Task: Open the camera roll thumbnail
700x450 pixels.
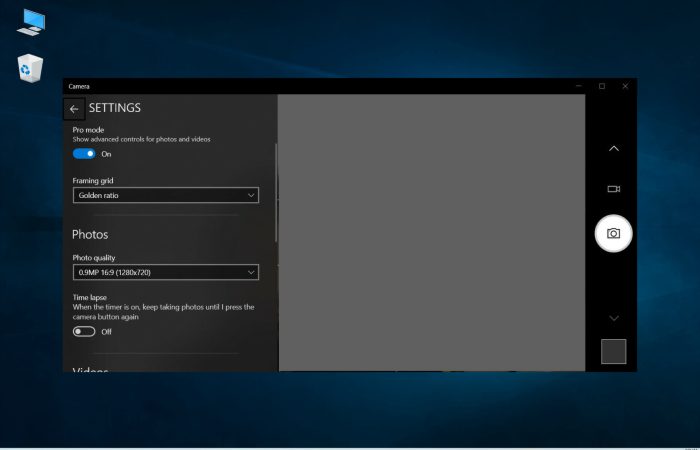Action: tap(613, 351)
